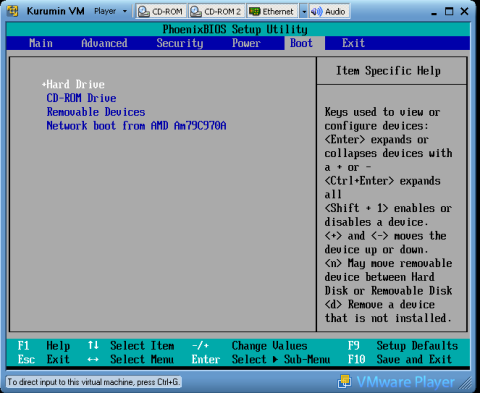Select the Removable Devices boot entry
The width and height of the screenshot is (480, 393).
click(x=96, y=112)
